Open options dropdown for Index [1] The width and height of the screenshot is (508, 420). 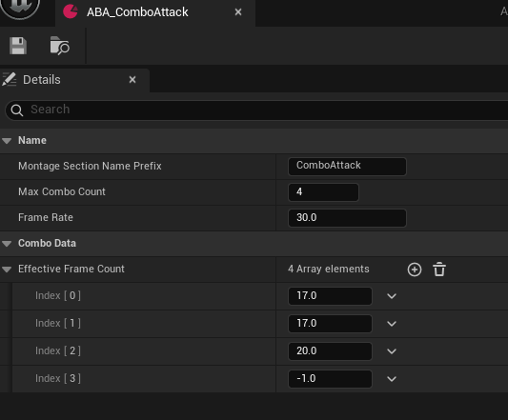392,324
